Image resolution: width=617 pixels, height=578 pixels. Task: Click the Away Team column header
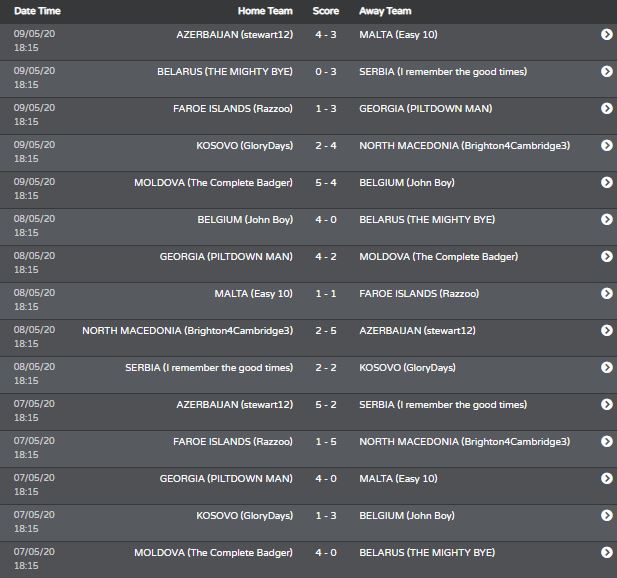385,11
